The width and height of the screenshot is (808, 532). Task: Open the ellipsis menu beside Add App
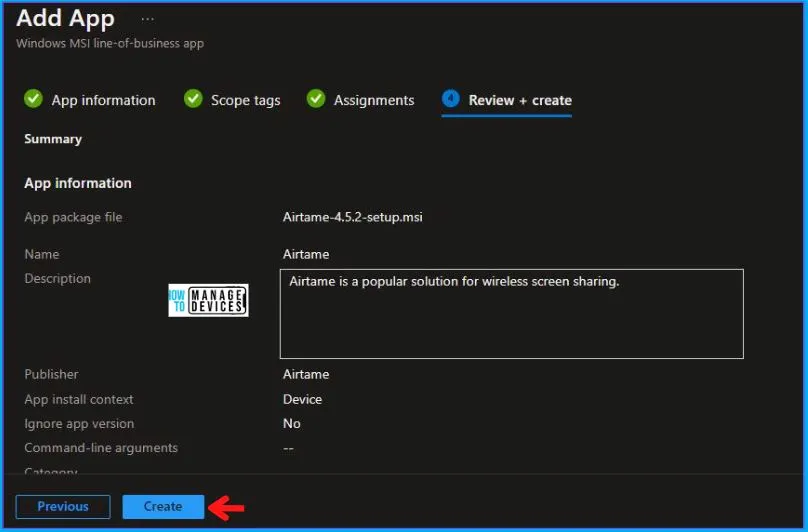coord(147,19)
